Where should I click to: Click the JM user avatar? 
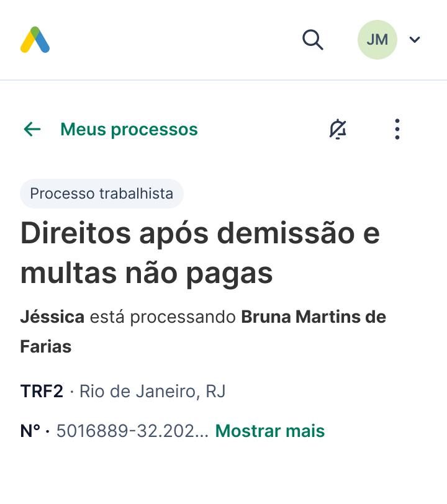click(x=377, y=40)
